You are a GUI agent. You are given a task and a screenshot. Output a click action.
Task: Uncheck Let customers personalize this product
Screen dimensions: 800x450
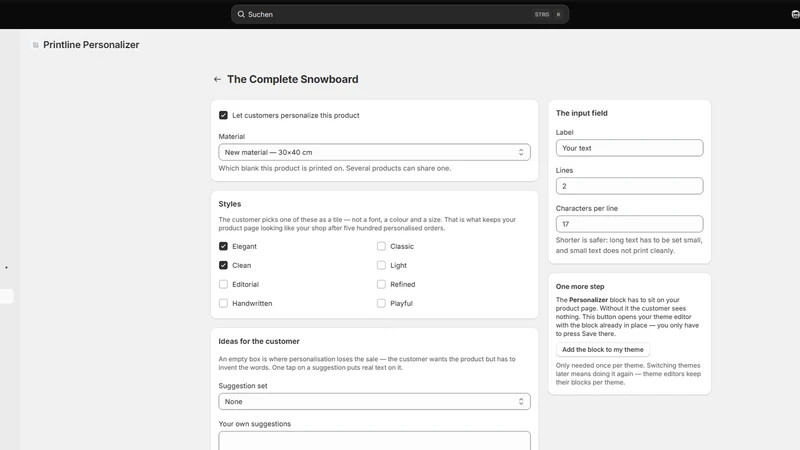(223, 115)
